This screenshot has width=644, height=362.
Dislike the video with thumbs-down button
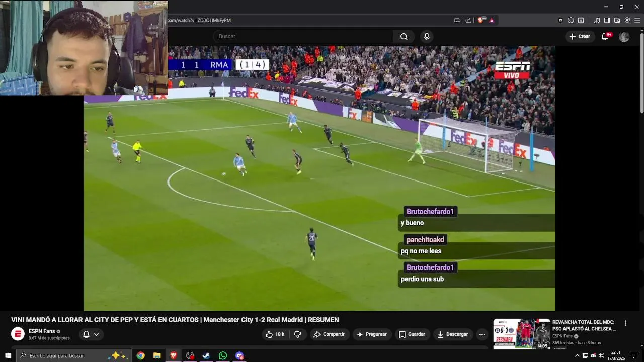[297, 334]
